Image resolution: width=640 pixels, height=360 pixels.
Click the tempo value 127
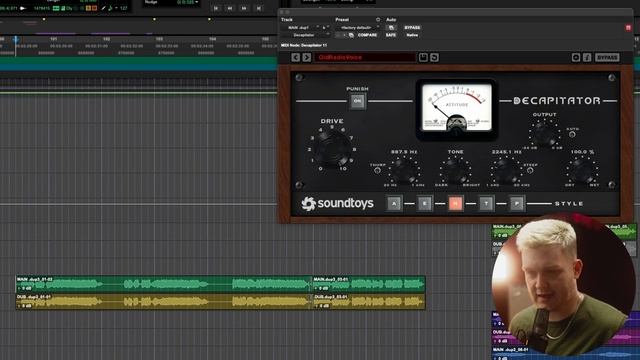124,8
